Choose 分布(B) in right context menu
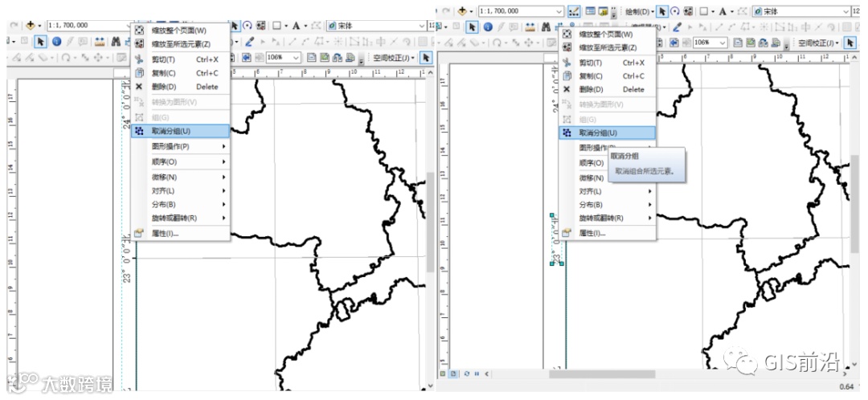This screenshot has height=400, width=868. [608, 205]
